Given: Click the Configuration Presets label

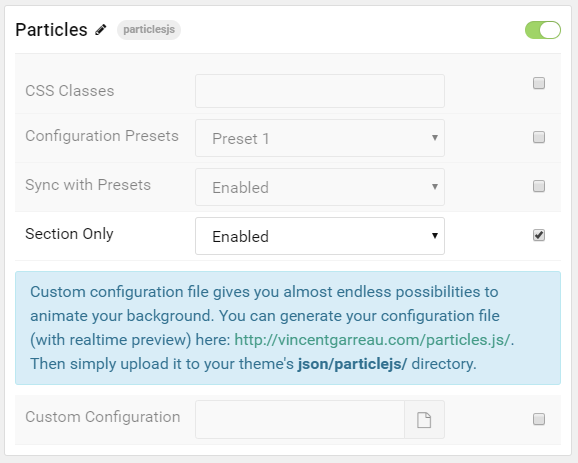Looking at the screenshot, I should tap(102, 136).
